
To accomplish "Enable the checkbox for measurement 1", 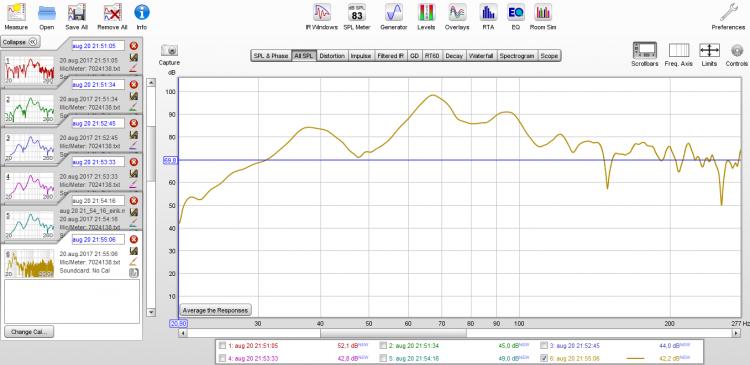I will 222,345.
